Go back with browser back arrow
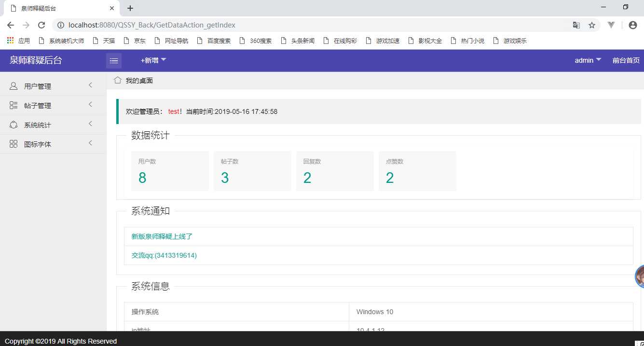 tap(11, 25)
